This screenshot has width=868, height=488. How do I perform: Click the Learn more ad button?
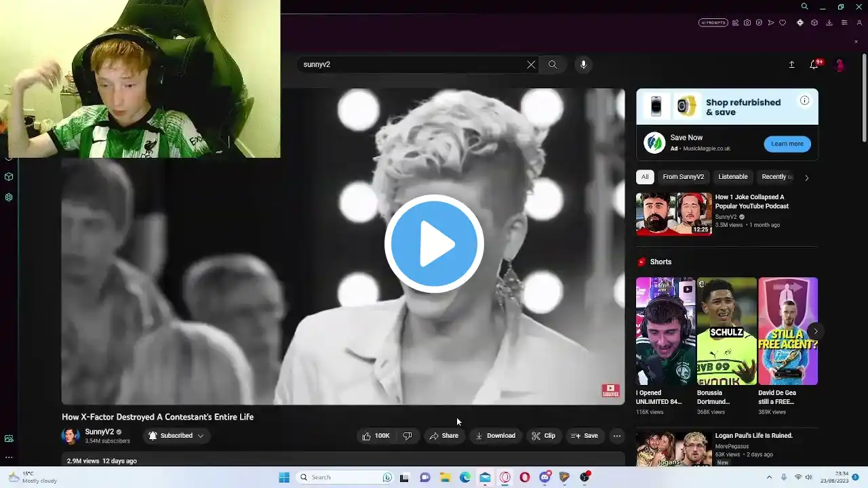[787, 144]
